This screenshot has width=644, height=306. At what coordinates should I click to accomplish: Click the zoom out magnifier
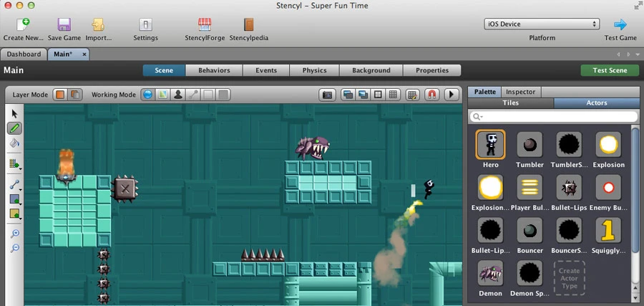coord(15,248)
